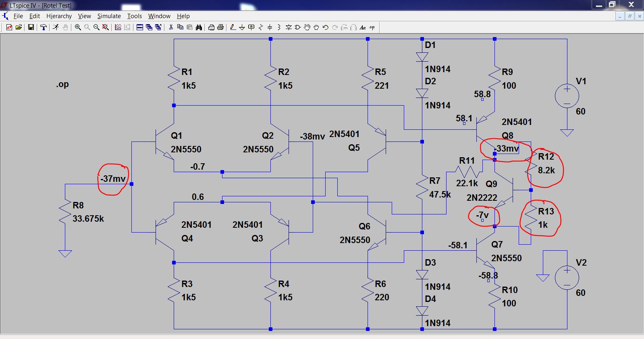Screen dimensions: 644x339
Task: Place a Resistor from toolbar
Action: [260, 27]
